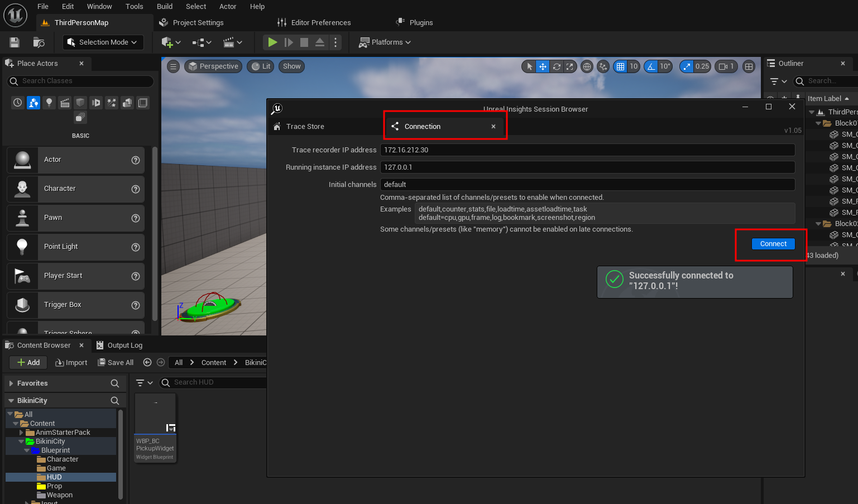Image resolution: width=858 pixels, height=504 pixels.
Task: Select the Cinematic category clapper icon
Action: [x=65, y=103]
